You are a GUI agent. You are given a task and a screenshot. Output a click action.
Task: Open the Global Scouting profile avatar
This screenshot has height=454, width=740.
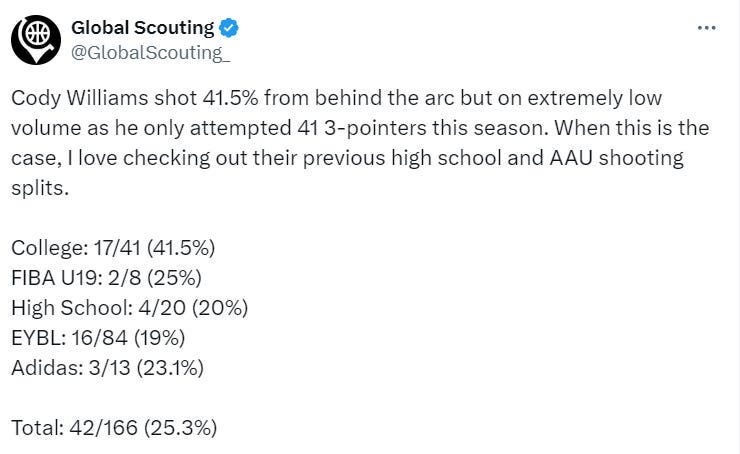(36, 40)
